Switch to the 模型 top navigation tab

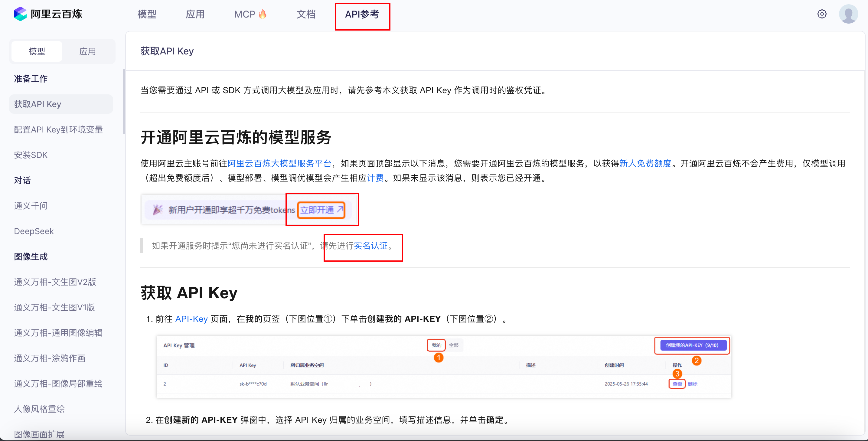click(x=147, y=14)
